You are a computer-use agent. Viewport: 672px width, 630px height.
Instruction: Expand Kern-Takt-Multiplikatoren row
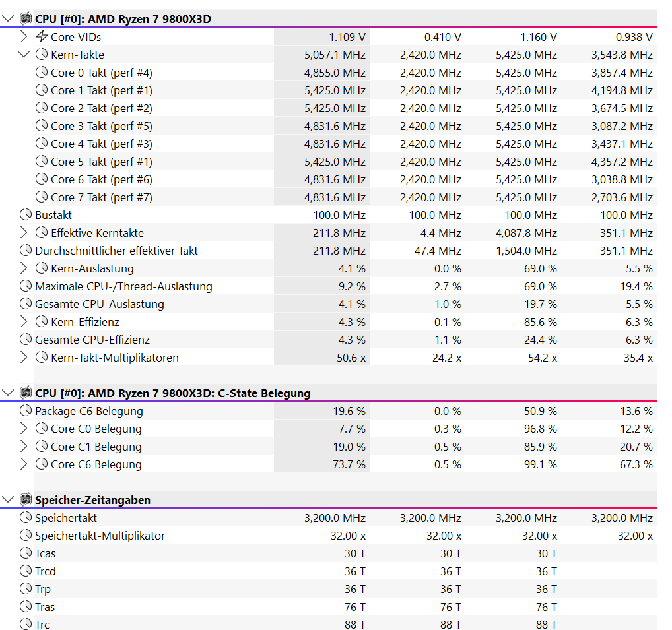point(24,357)
